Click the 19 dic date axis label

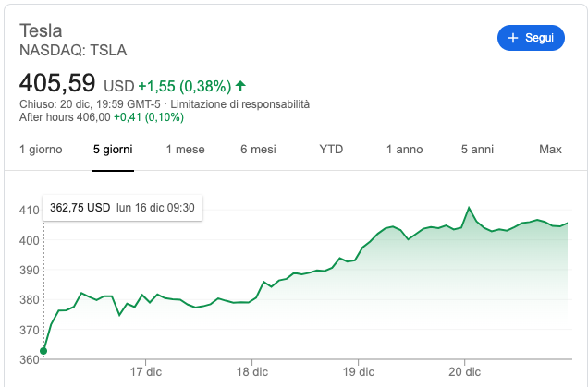(359, 371)
